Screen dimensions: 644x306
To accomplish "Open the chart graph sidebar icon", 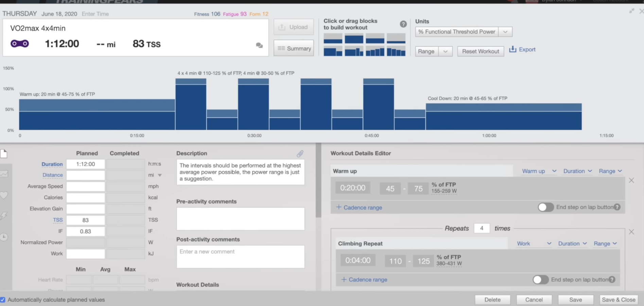I will click(x=4, y=174).
